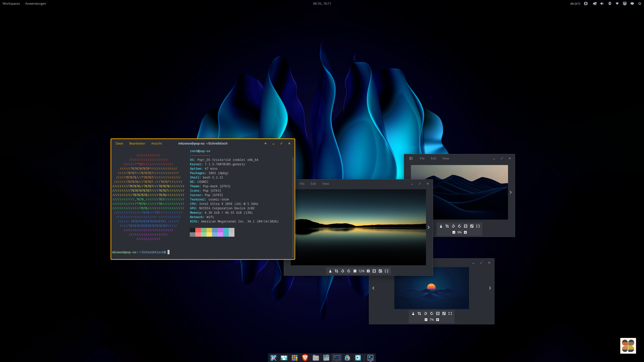The height and width of the screenshot is (362, 644).
Task: Go to previous image in red sun viewer
Action: pos(373,288)
